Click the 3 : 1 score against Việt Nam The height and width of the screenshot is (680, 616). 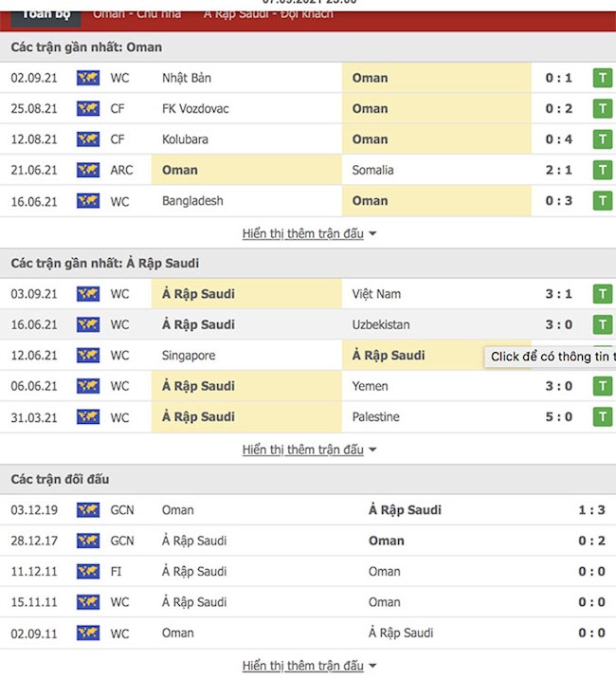coord(559,294)
